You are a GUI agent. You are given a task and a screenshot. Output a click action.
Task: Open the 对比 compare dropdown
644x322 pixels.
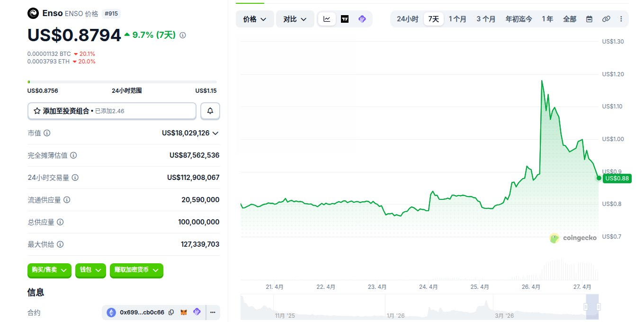point(295,19)
